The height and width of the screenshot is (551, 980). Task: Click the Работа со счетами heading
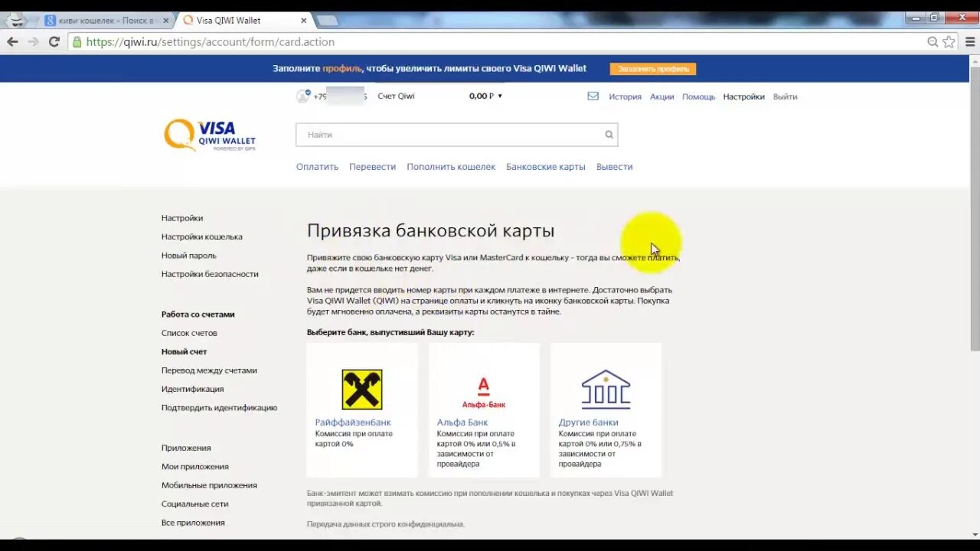(x=198, y=315)
